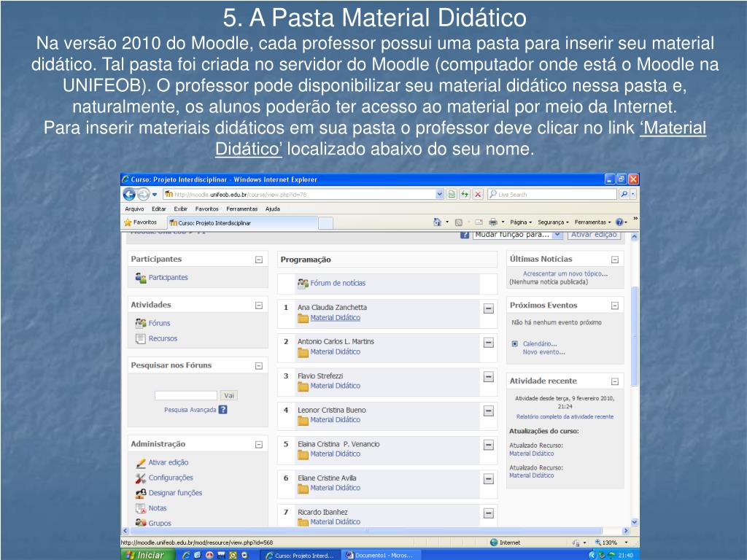Collapse the Pesquisar nos Fóruns block
Image resolution: width=747 pixels, height=560 pixels.
[x=259, y=366]
